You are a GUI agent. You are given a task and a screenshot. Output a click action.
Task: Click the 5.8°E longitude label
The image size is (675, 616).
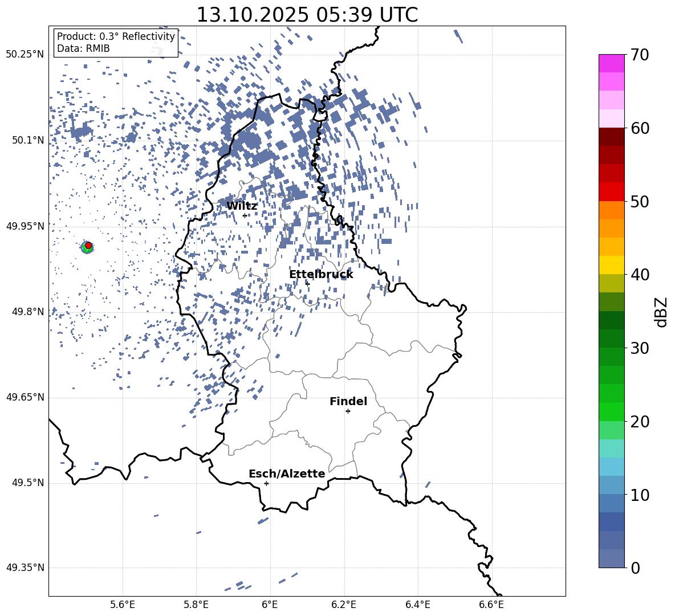[196, 605]
